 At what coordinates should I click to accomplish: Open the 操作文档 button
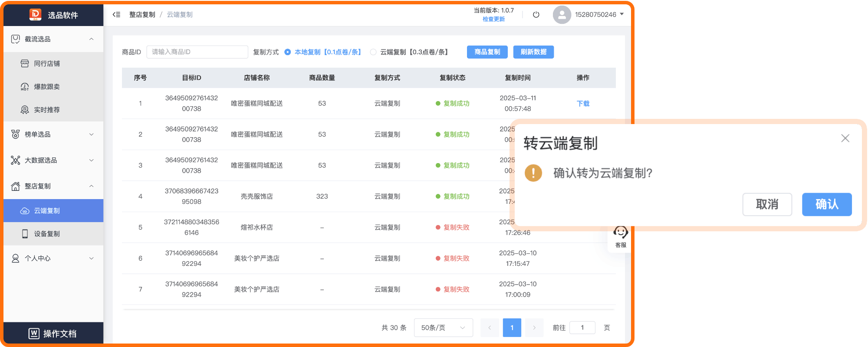53,333
